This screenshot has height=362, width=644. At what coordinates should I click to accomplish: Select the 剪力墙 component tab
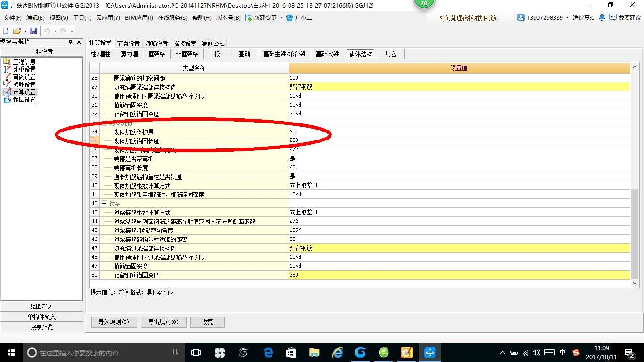point(129,54)
